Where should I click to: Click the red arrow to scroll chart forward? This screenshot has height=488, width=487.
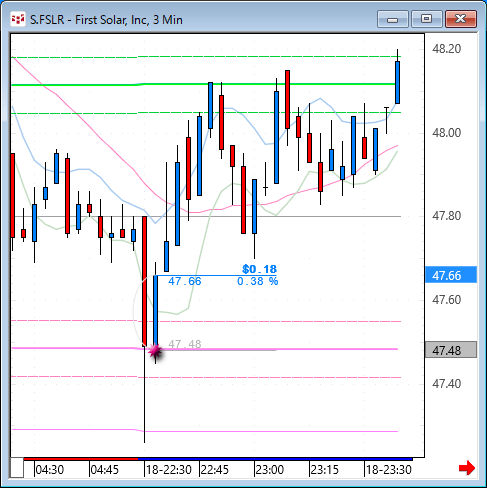click(467, 468)
